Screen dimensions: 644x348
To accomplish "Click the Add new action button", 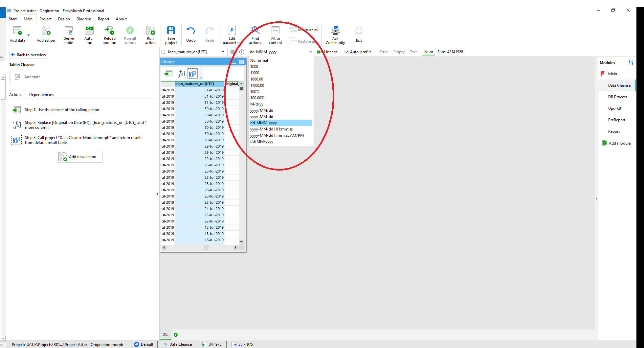I will [79, 156].
